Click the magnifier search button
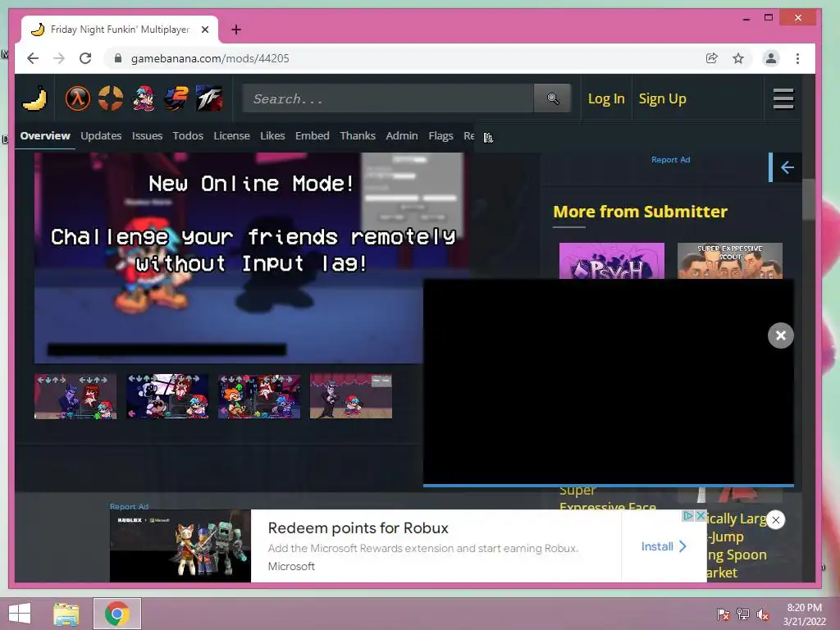The width and height of the screenshot is (840, 630). (x=552, y=98)
